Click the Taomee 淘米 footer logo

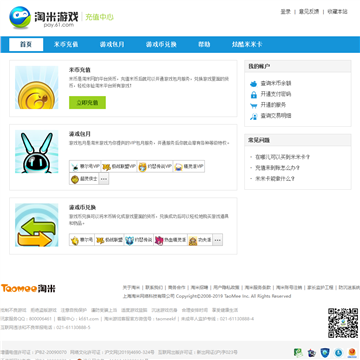(28, 288)
